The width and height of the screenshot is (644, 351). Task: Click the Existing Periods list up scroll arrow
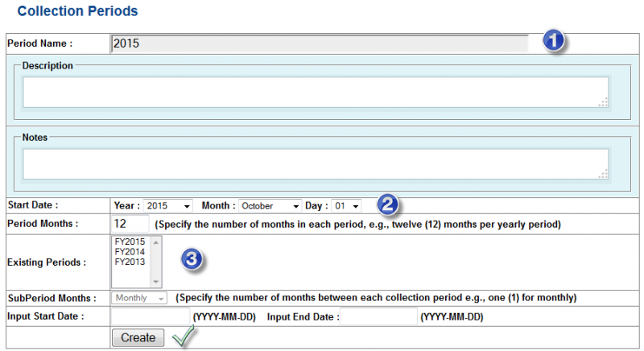[x=156, y=242]
